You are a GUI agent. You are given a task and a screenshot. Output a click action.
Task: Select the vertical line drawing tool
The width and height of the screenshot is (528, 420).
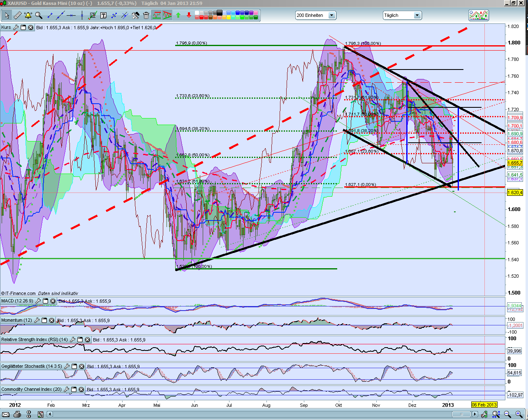(x=82, y=16)
